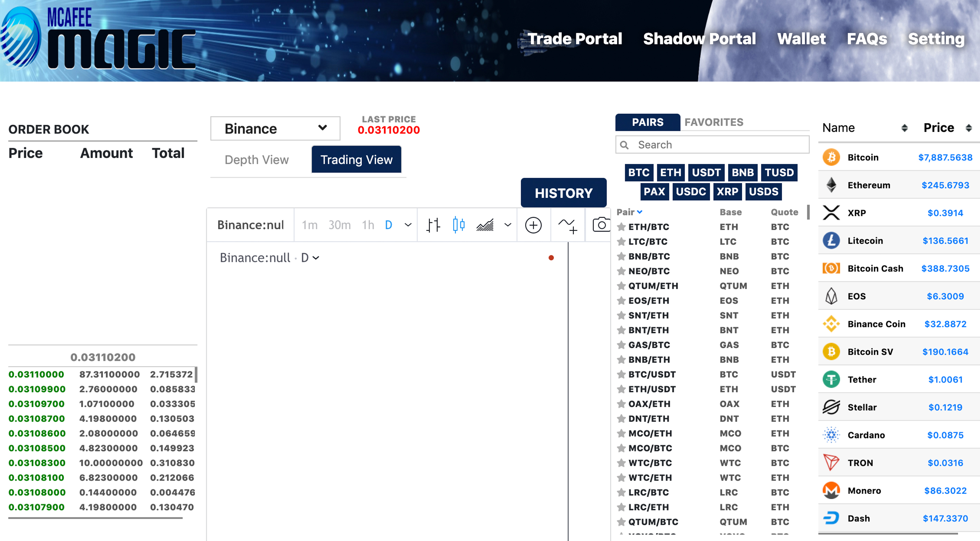
Task: Click the Bitcoin Cash coin icon
Action: [x=831, y=268]
